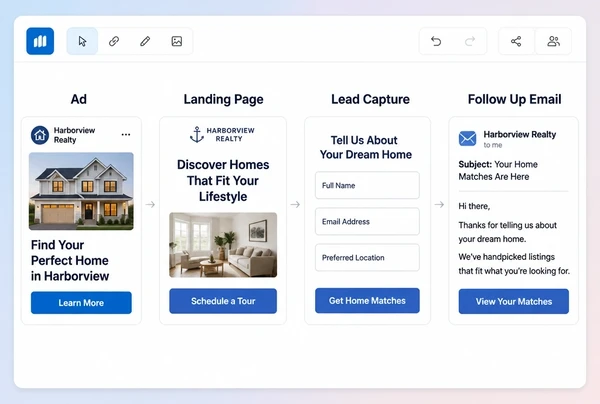Click the blue app logo icon
This screenshot has height=404, width=600.
40,41
